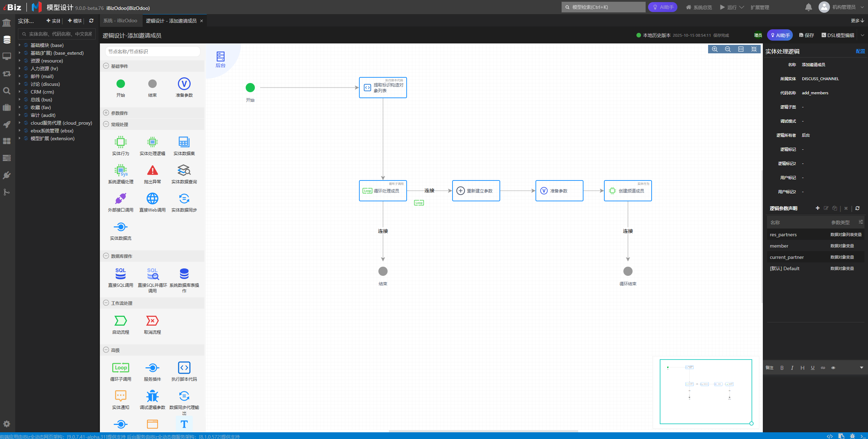Click the notification bell icon
Viewport: 868px width, 439px height.
(808, 7)
